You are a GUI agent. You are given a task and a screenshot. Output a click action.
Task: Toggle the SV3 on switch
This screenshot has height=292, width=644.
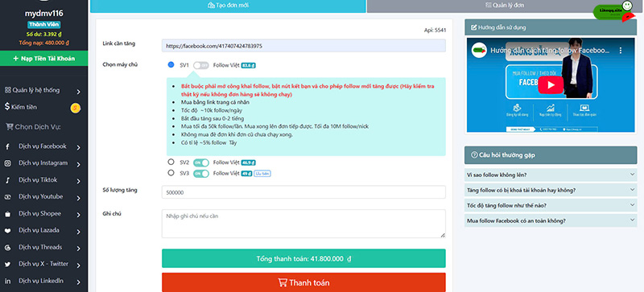[200, 173]
